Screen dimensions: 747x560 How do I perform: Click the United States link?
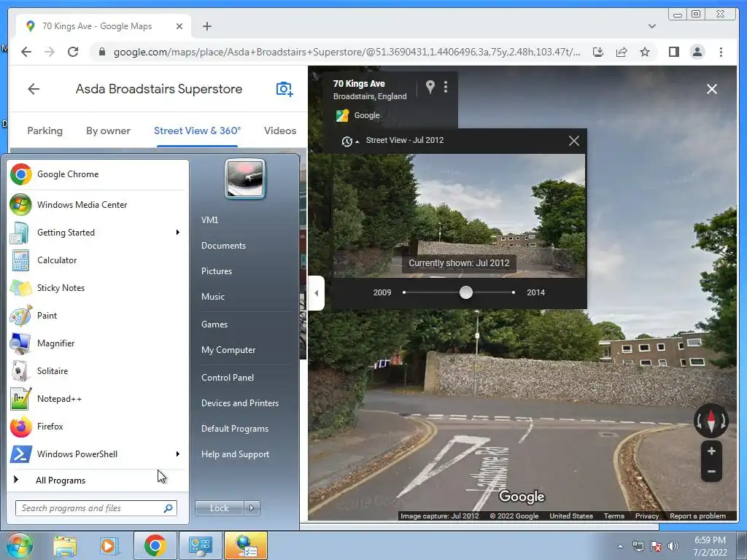570,516
